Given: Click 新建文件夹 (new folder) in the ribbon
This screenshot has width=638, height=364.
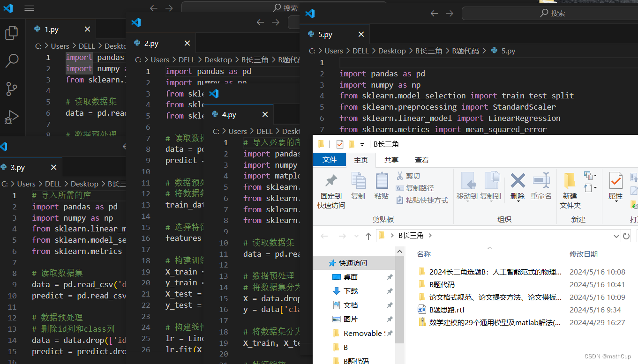Looking at the screenshot, I should (570, 191).
